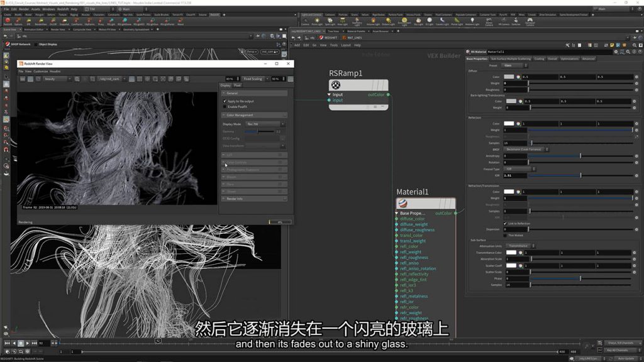This screenshot has height=362, width=644.
Task: Switch to the Advanced tab
Action: pyautogui.click(x=588, y=58)
